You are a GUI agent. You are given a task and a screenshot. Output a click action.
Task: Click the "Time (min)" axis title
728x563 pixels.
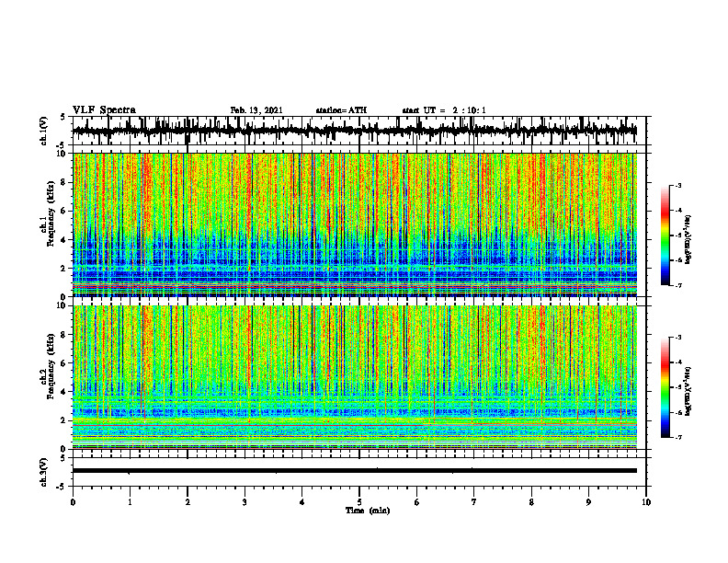coord(368,511)
